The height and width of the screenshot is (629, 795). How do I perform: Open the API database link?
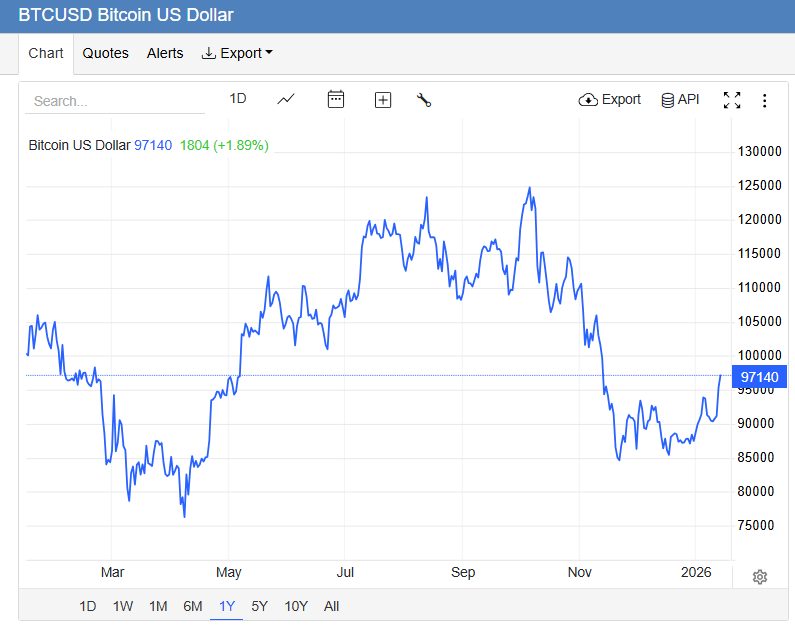[x=680, y=100]
